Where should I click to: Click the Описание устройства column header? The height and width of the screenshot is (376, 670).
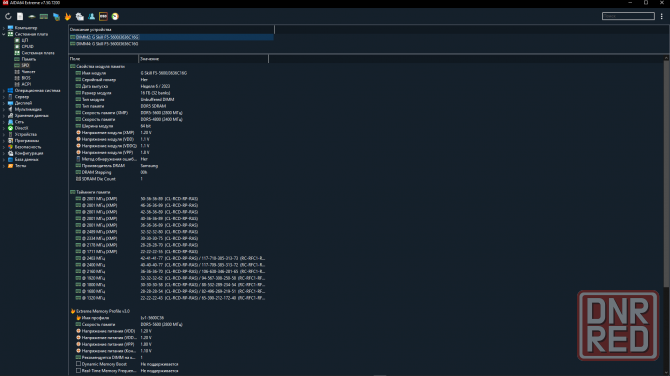coord(171,29)
